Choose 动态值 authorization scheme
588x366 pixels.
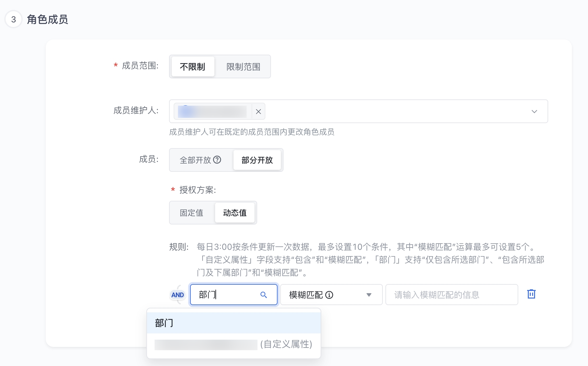(x=235, y=213)
